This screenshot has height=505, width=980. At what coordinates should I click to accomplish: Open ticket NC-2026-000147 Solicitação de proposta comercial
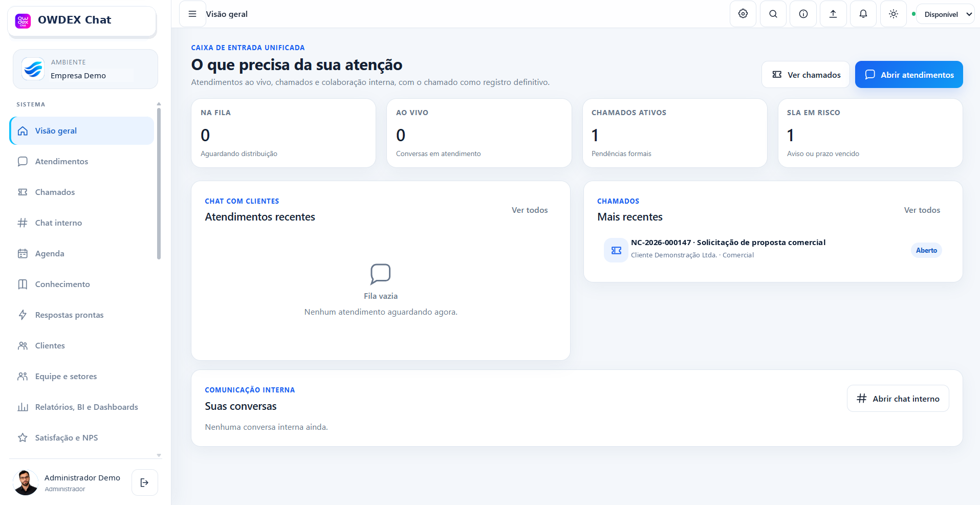coord(773,250)
